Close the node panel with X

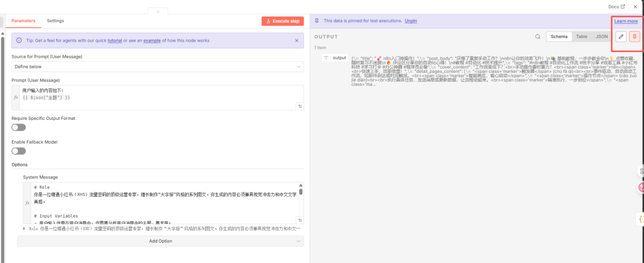tap(635, 7)
